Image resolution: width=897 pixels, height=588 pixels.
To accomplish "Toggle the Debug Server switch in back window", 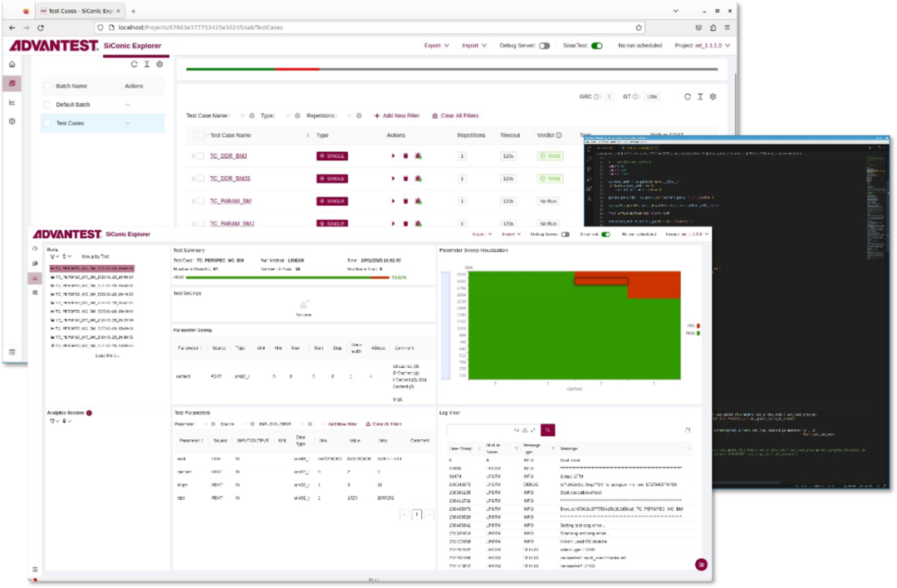I will coord(544,46).
